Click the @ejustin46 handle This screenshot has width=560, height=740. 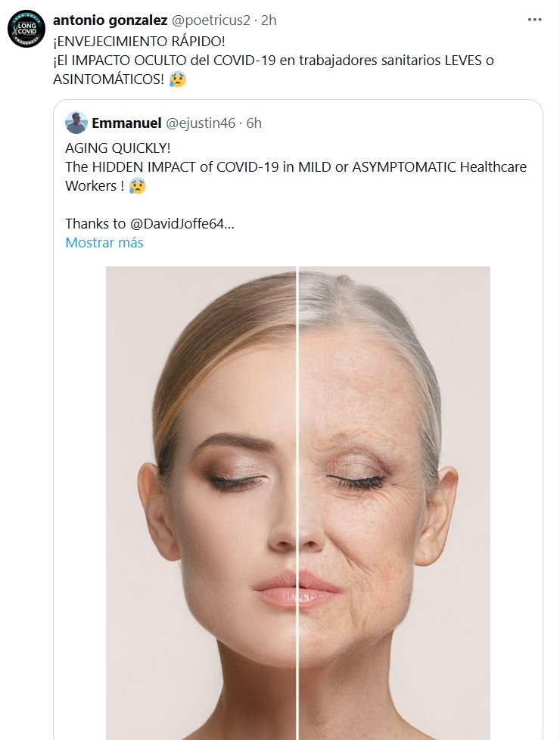[x=200, y=123]
